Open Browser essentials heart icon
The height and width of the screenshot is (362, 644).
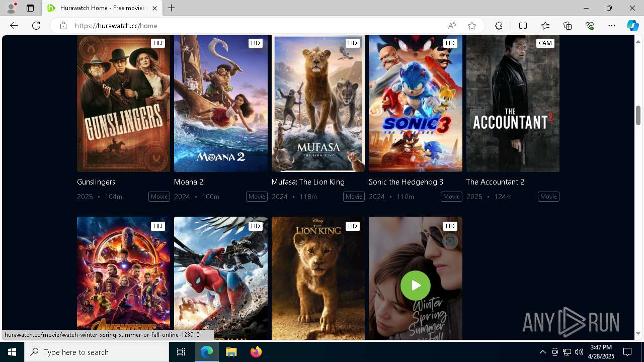click(590, 26)
